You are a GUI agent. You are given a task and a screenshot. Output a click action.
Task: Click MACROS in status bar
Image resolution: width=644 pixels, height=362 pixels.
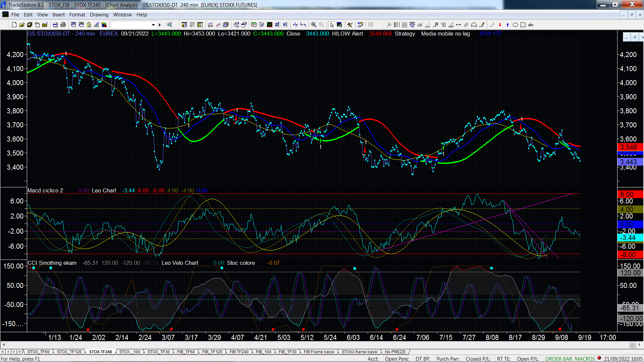585,359
